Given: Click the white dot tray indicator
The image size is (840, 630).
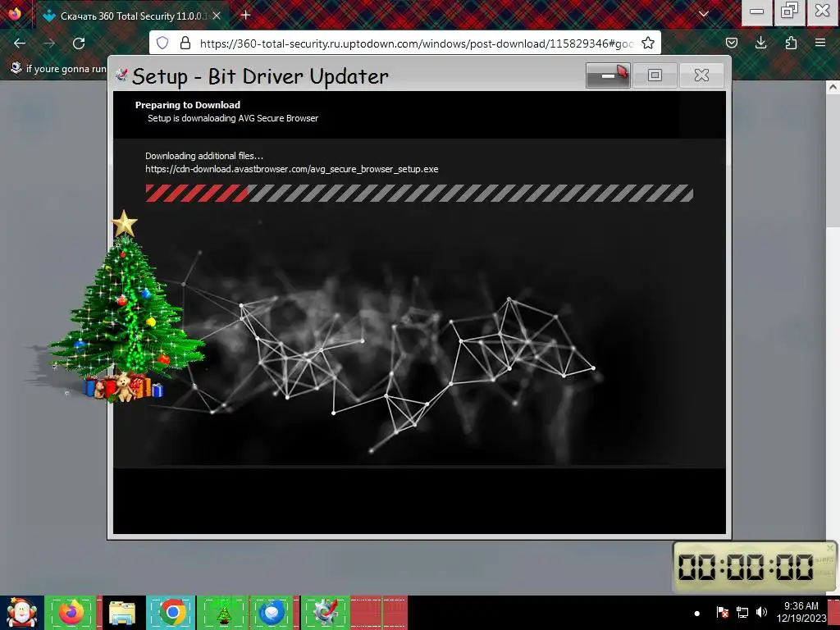Looking at the screenshot, I should pos(697,614).
